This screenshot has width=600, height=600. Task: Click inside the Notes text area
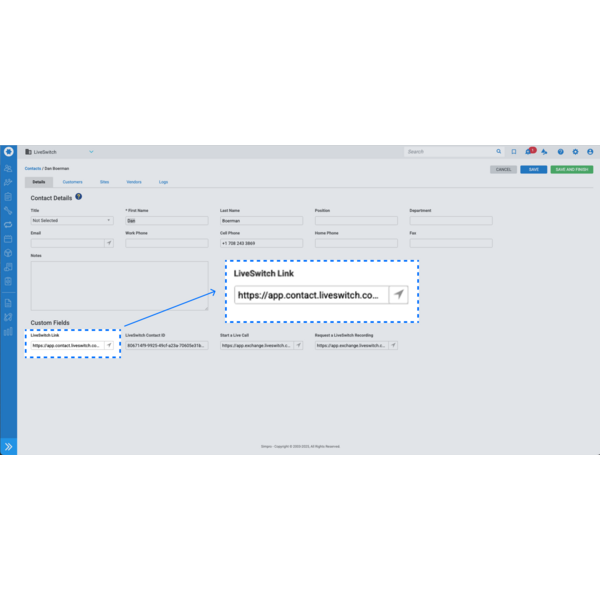pyautogui.click(x=119, y=286)
